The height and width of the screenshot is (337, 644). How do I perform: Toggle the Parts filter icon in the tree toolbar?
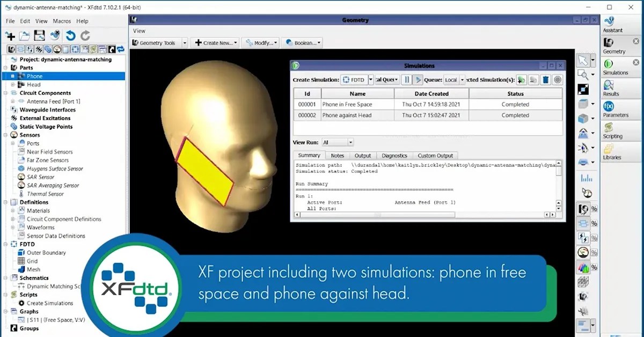(11, 49)
